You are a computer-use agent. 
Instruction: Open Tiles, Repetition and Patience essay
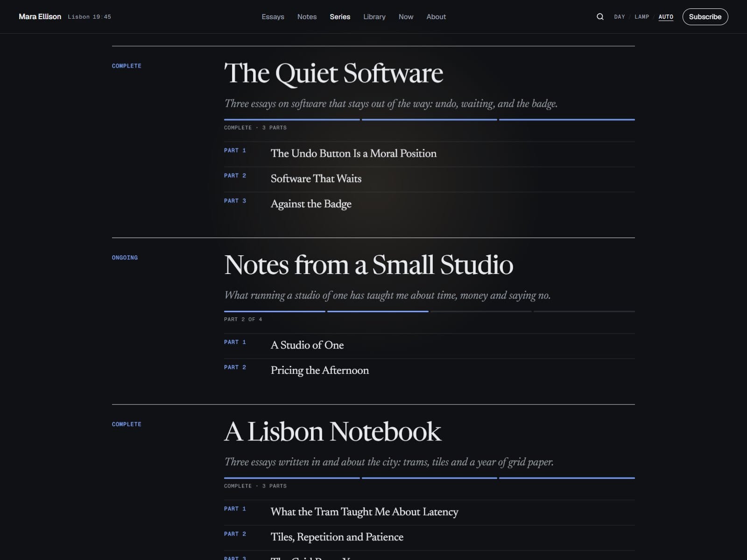pyautogui.click(x=337, y=537)
